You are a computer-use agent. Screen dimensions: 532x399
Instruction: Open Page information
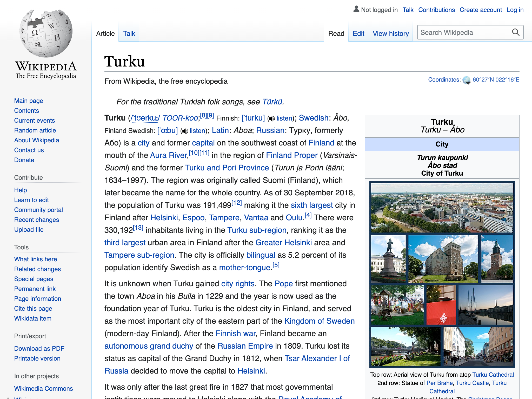(38, 299)
